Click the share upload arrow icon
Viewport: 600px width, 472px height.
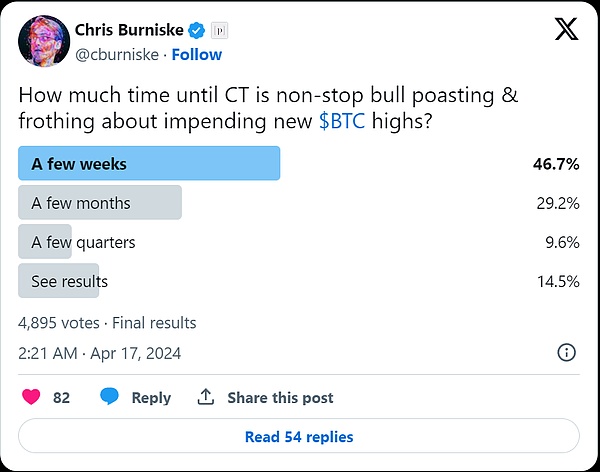click(206, 397)
